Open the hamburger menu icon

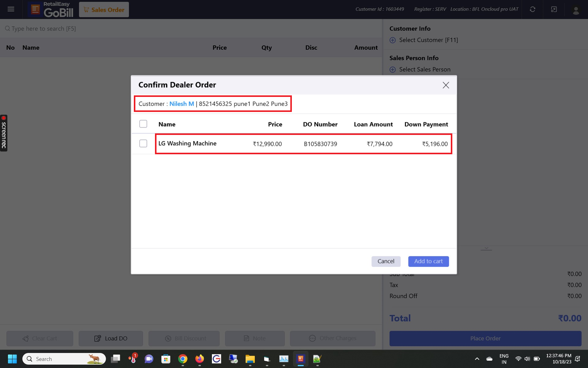point(11,9)
